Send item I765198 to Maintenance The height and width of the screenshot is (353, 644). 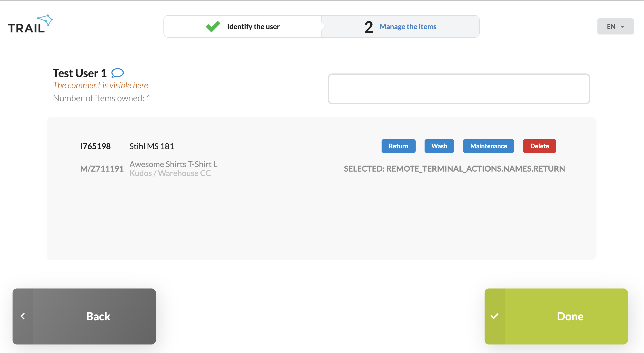[488, 146]
